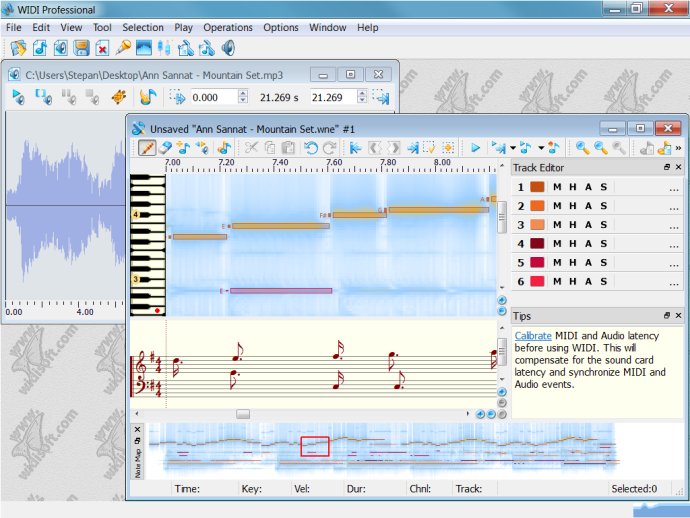Open options ellipsis for track 2
This screenshot has width=690, height=518.
click(674, 207)
